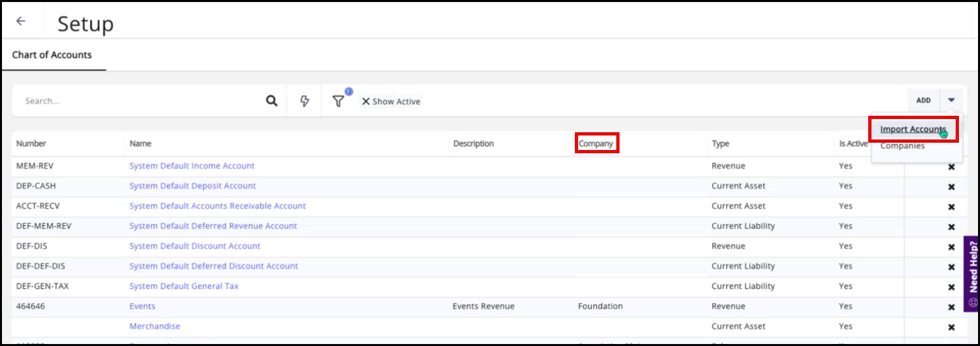Click X icon on the Events row
Screen dimensions: 980x346
click(951, 307)
